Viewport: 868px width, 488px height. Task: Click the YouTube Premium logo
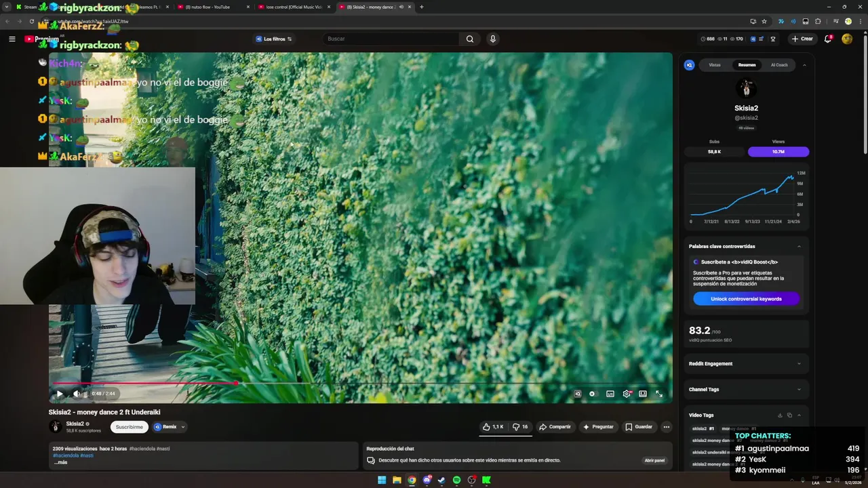42,39
